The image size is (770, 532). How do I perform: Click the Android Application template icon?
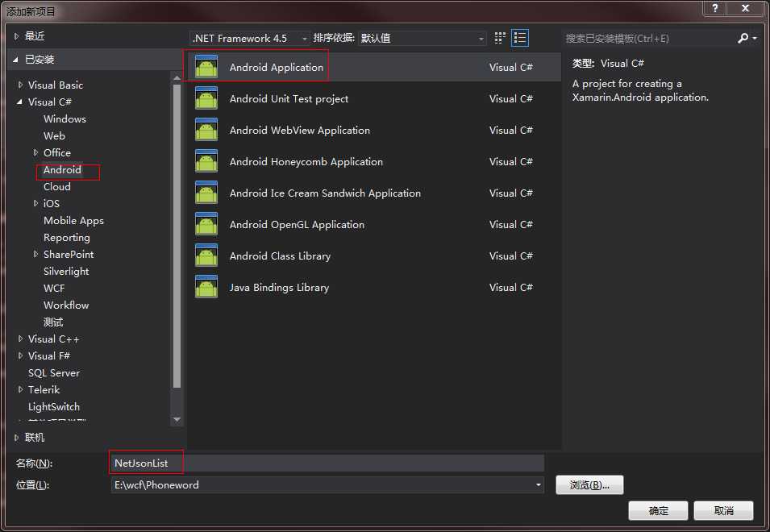pos(206,67)
